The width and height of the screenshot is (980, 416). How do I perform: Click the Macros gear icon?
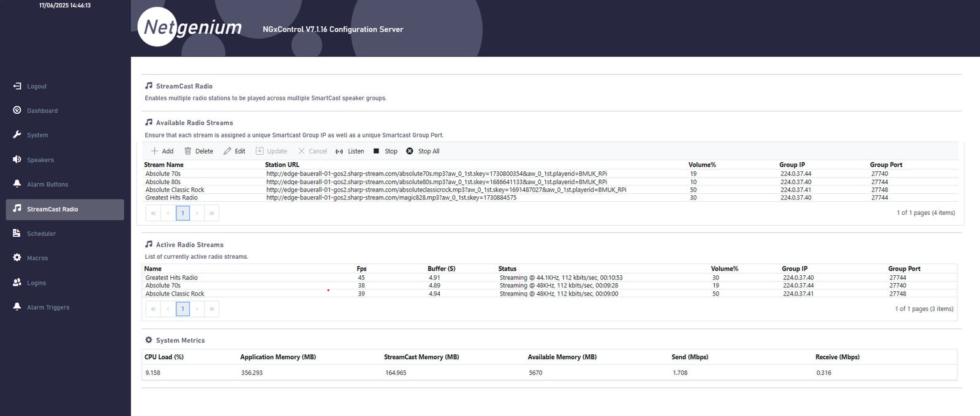(x=17, y=258)
